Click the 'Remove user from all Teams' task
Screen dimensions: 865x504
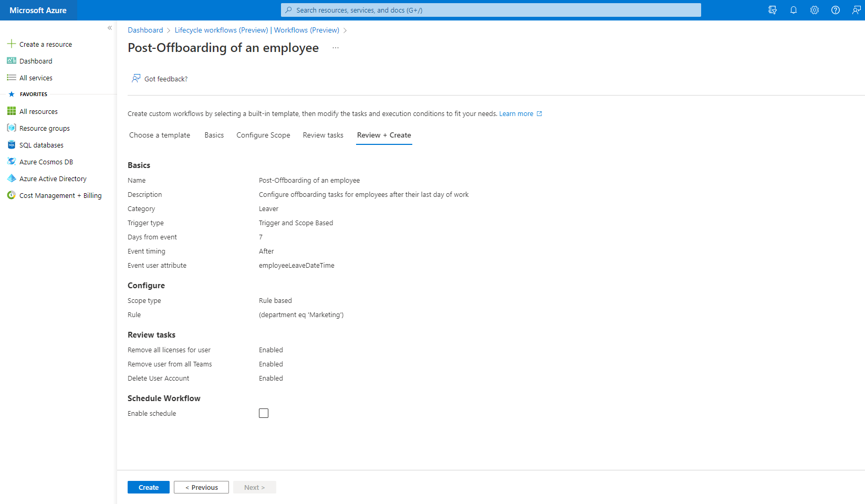pos(170,364)
